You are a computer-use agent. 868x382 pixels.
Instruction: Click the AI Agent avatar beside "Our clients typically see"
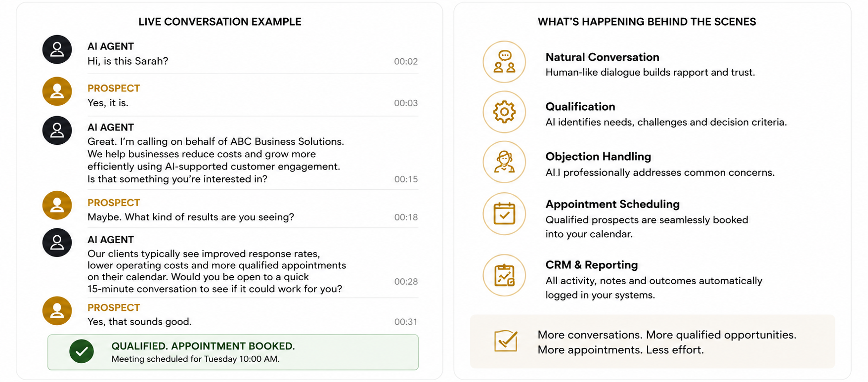[x=57, y=243]
